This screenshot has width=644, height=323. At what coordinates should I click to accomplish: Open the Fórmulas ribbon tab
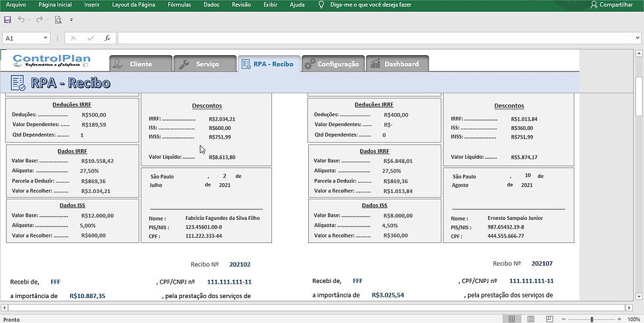[179, 5]
